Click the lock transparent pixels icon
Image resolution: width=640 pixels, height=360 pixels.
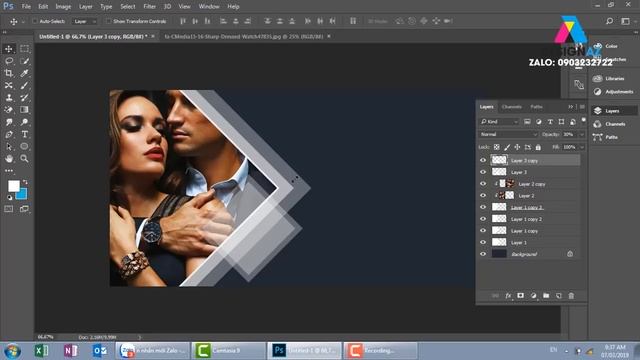pyautogui.click(x=496, y=147)
